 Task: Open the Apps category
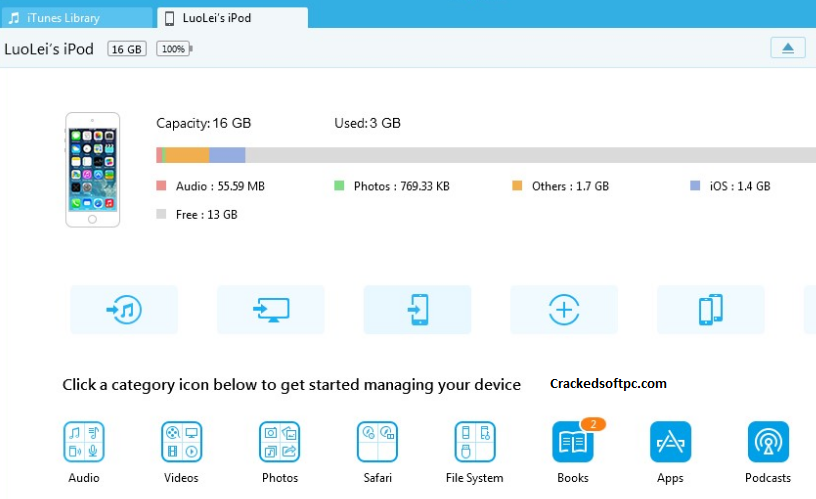[x=670, y=453]
